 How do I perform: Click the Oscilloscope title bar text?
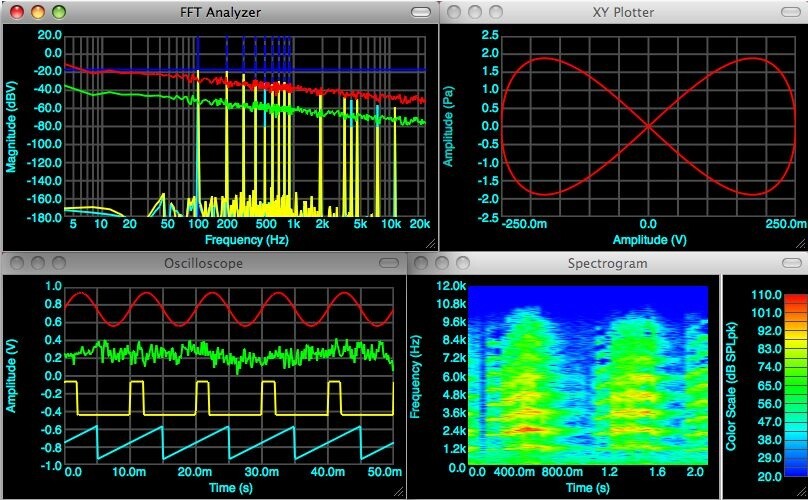[x=203, y=263]
